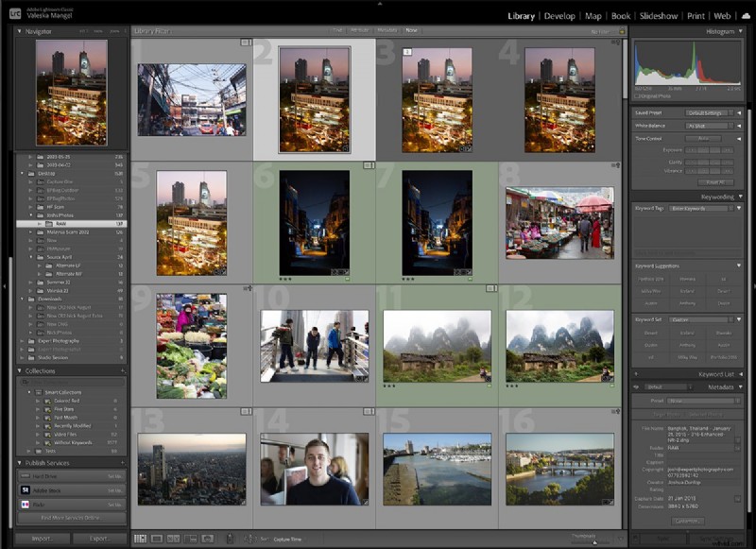Click the Flickr icon under Publish Services
Viewport: 756px width, 549px height.
(x=26, y=504)
